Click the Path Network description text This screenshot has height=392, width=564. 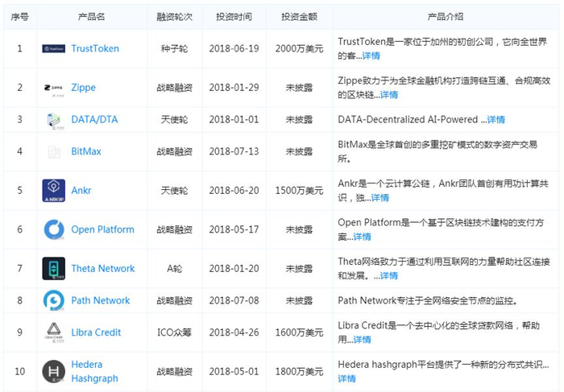point(428,300)
